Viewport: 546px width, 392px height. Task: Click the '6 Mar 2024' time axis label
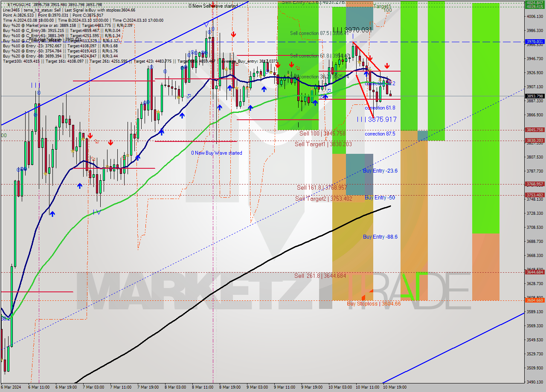coord(10,387)
